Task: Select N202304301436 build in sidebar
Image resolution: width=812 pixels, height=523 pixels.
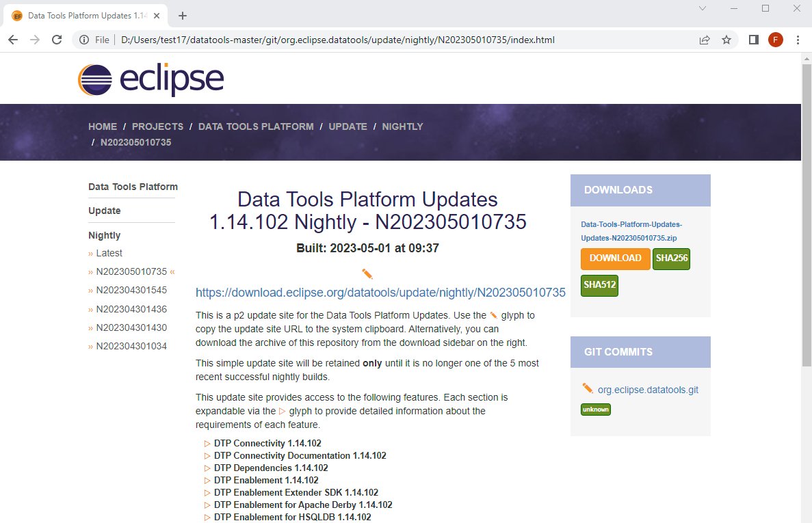Action: click(131, 309)
